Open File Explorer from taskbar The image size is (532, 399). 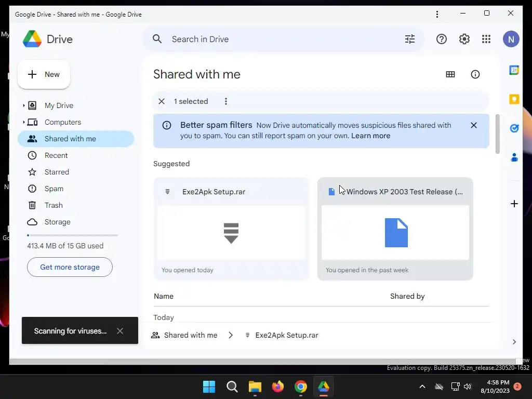coord(255,387)
